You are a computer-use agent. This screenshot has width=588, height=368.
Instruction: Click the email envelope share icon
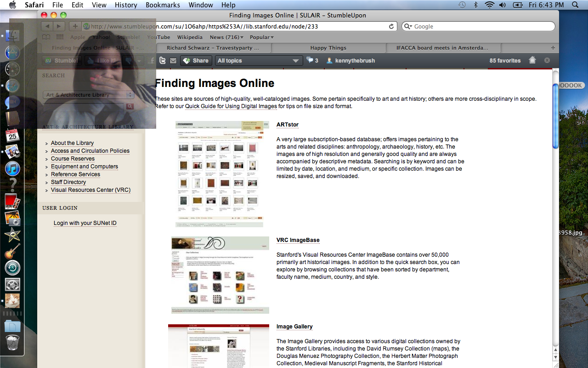click(173, 60)
